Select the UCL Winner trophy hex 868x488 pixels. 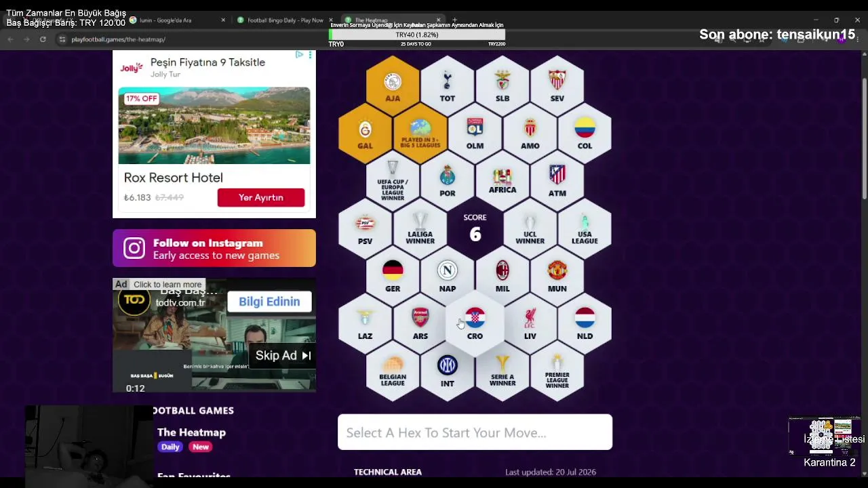coord(530,228)
